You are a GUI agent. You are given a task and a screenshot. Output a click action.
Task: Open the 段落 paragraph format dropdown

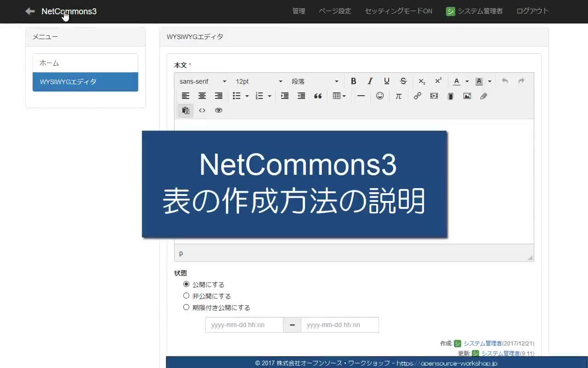click(x=315, y=81)
